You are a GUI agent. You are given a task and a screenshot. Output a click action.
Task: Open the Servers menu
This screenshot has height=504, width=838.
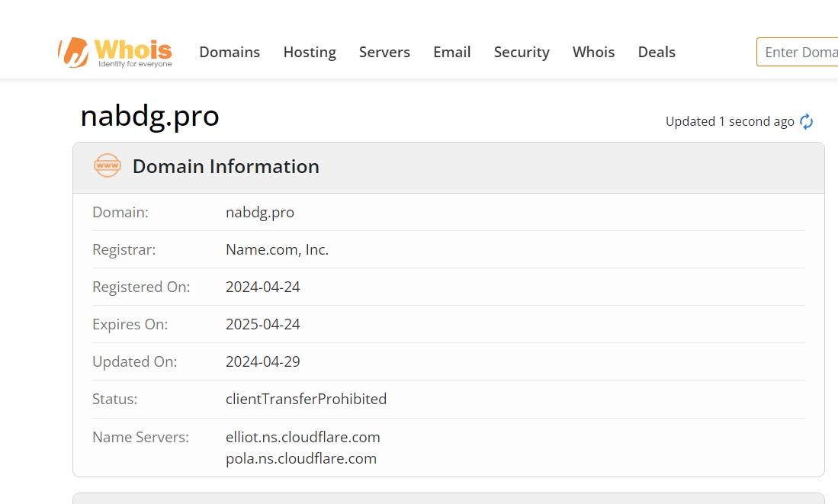384,52
